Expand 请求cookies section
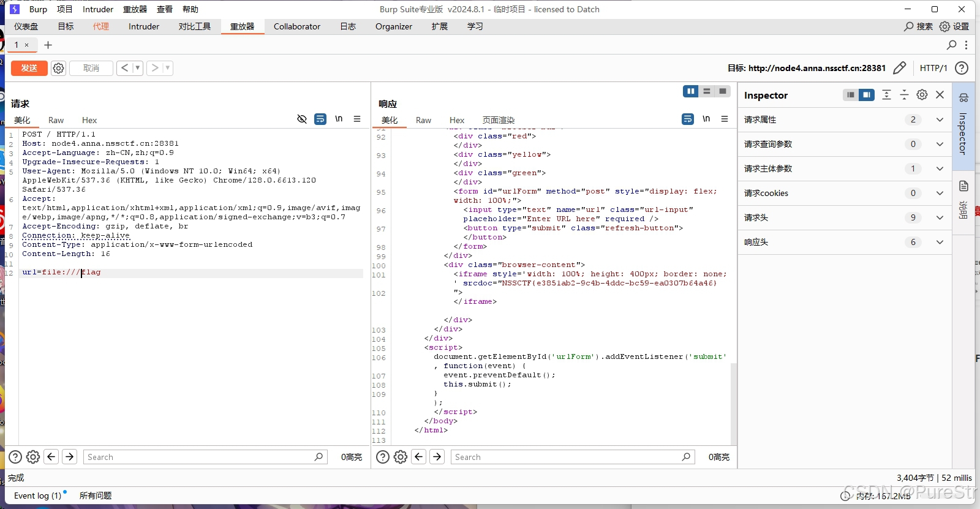 tap(844, 193)
